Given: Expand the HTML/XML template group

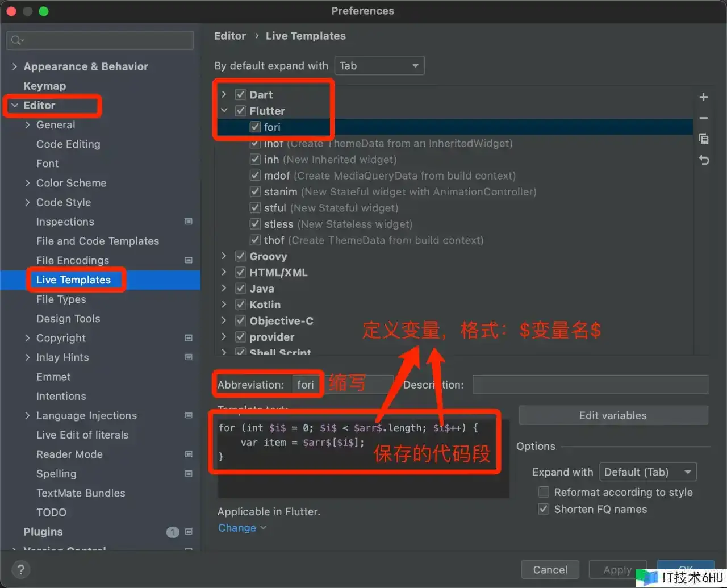Looking at the screenshot, I should tap(224, 272).
